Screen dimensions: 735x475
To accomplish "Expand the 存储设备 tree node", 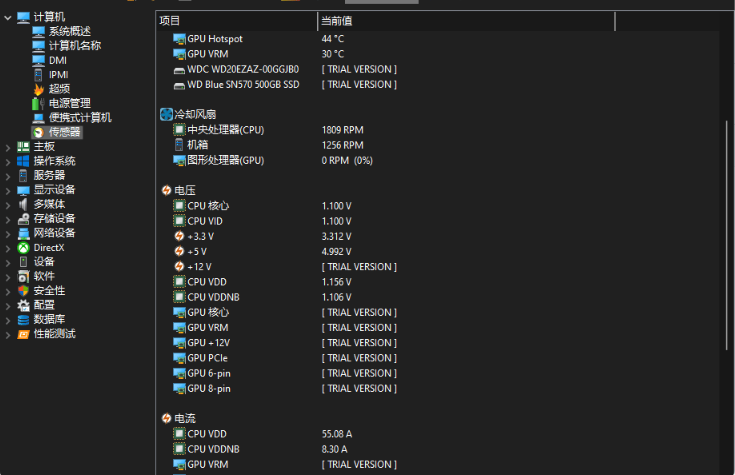I will tap(8, 220).
